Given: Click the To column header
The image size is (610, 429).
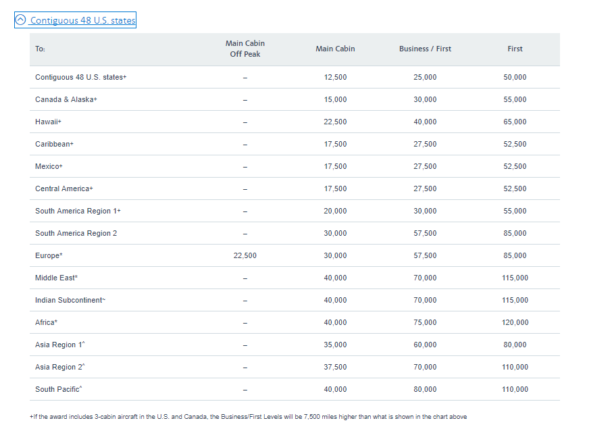Looking at the screenshot, I should click(40, 49).
